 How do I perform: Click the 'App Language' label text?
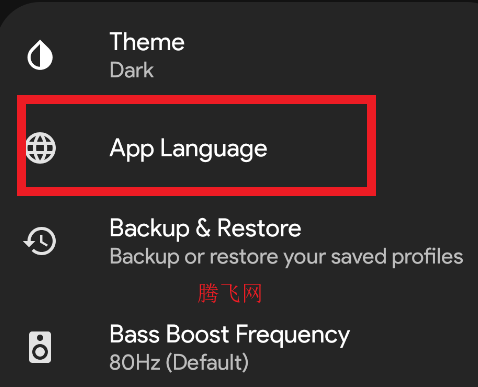pyautogui.click(x=189, y=149)
